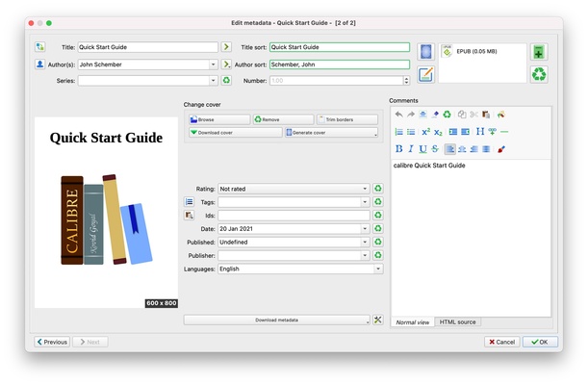Click the Trim borders button
Screen dimensions: 588x385
tap(347, 119)
